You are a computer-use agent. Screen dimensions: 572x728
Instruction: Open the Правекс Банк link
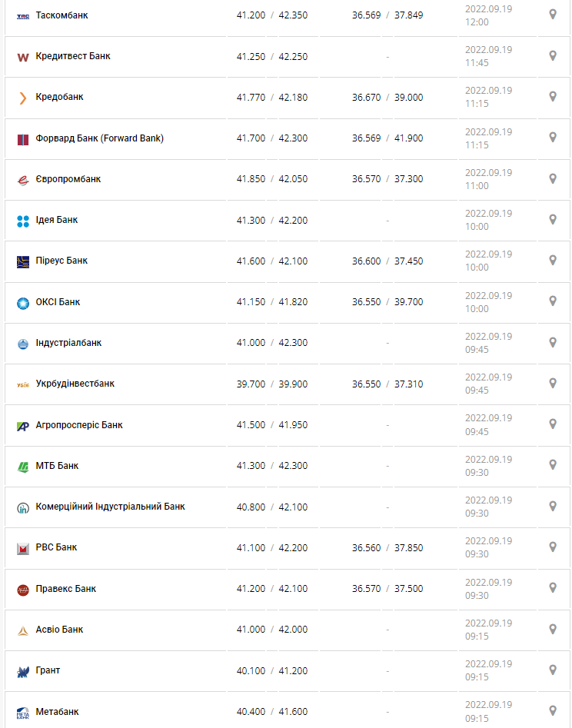pos(66,589)
